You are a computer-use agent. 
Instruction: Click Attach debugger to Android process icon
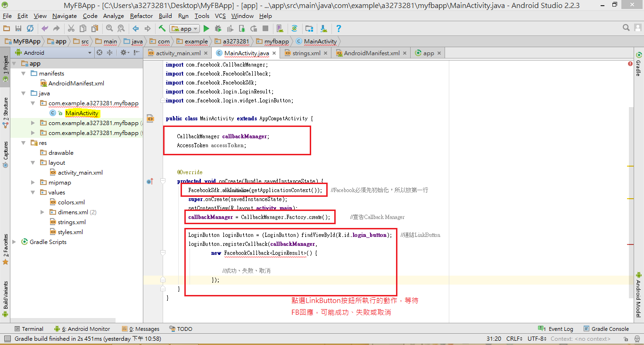click(242, 29)
